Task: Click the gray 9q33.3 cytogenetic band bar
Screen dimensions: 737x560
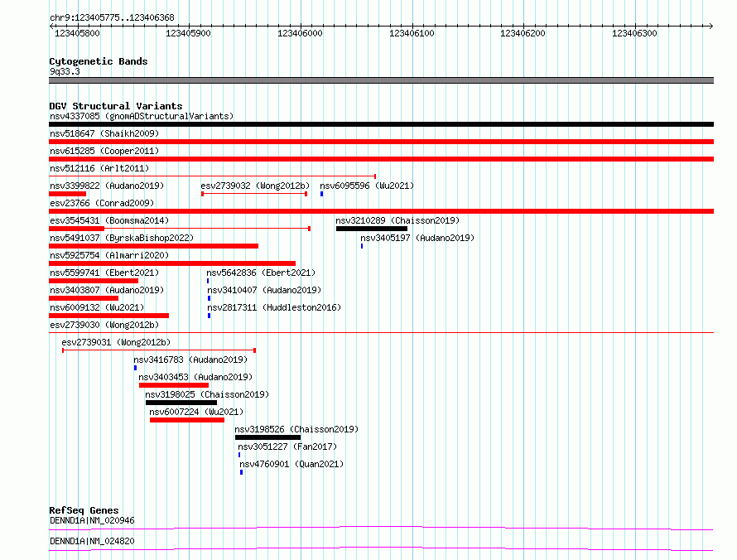Action: (381, 80)
